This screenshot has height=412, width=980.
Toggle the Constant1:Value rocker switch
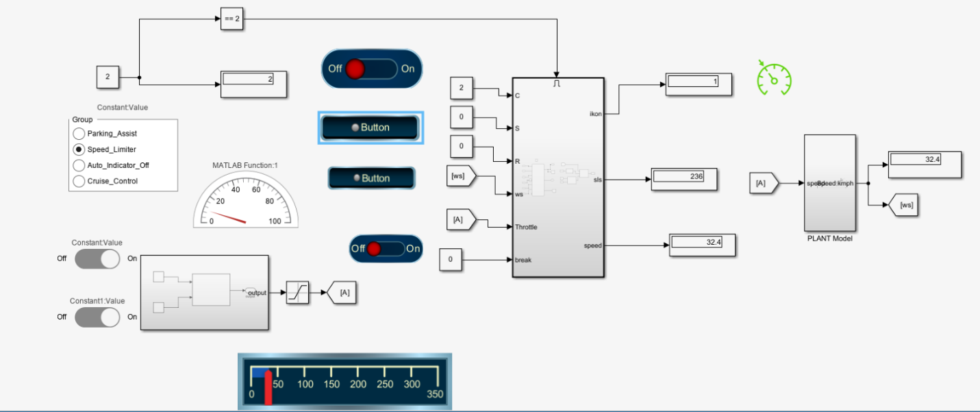coord(97,317)
